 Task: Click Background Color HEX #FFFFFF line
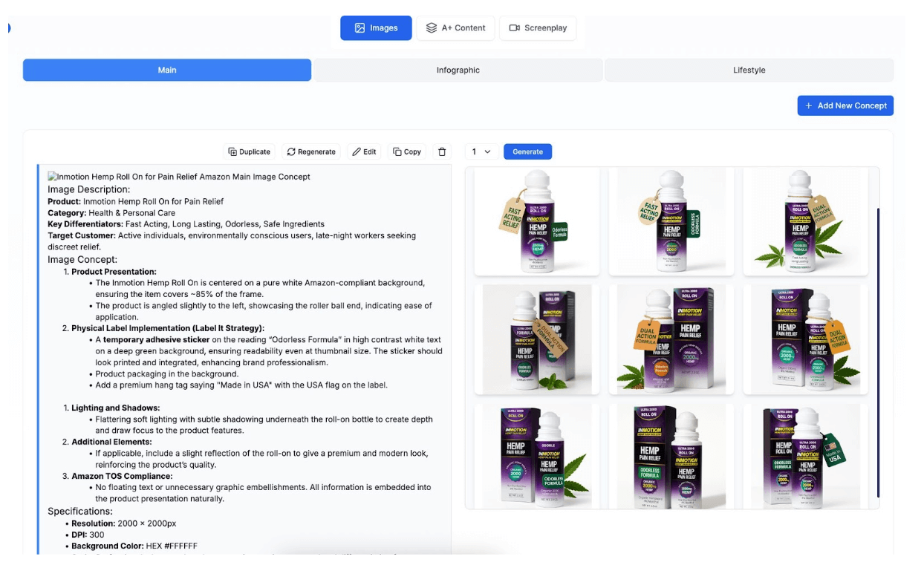[134, 546]
